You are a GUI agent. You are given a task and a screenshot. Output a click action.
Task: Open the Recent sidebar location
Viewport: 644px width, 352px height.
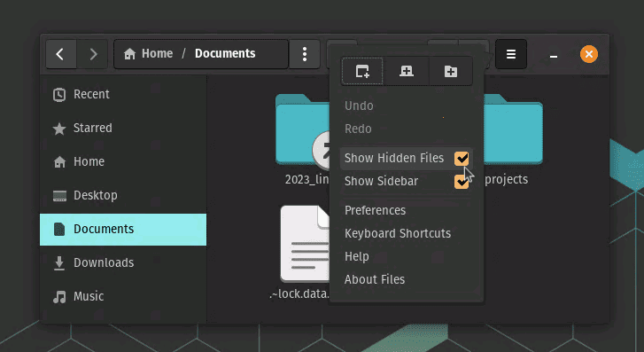[x=123, y=95]
